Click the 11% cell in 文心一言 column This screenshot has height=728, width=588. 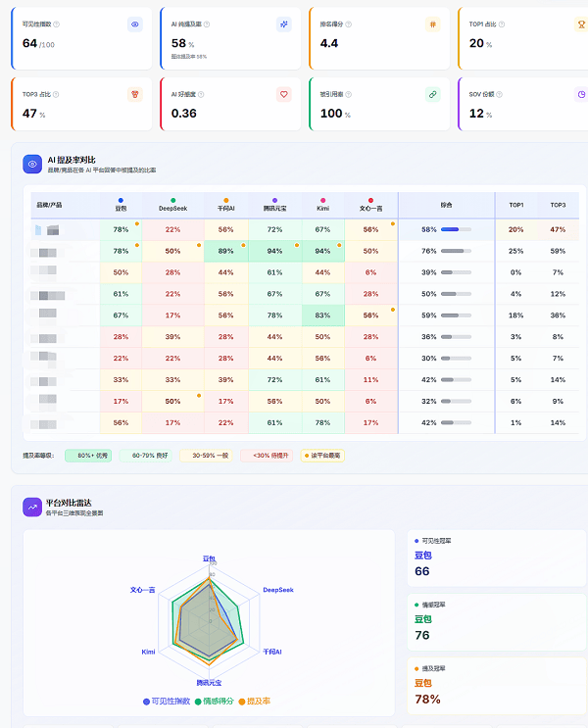pyautogui.click(x=370, y=379)
